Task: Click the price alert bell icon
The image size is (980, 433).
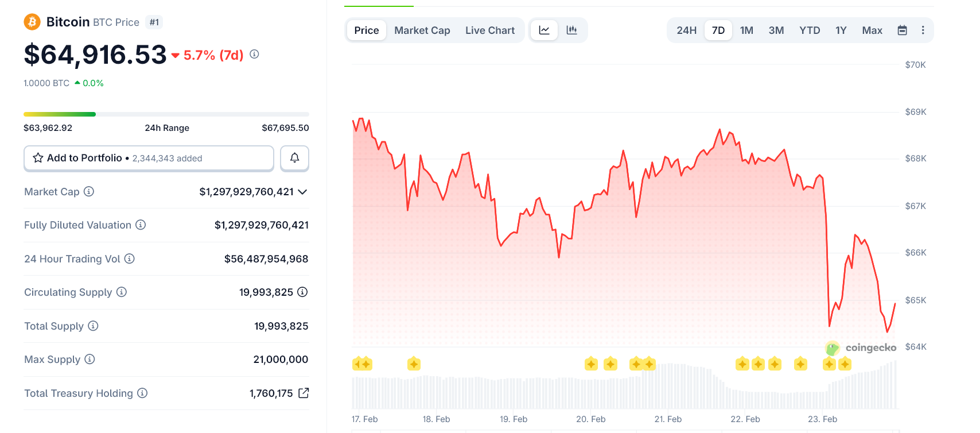Action: tap(294, 158)
